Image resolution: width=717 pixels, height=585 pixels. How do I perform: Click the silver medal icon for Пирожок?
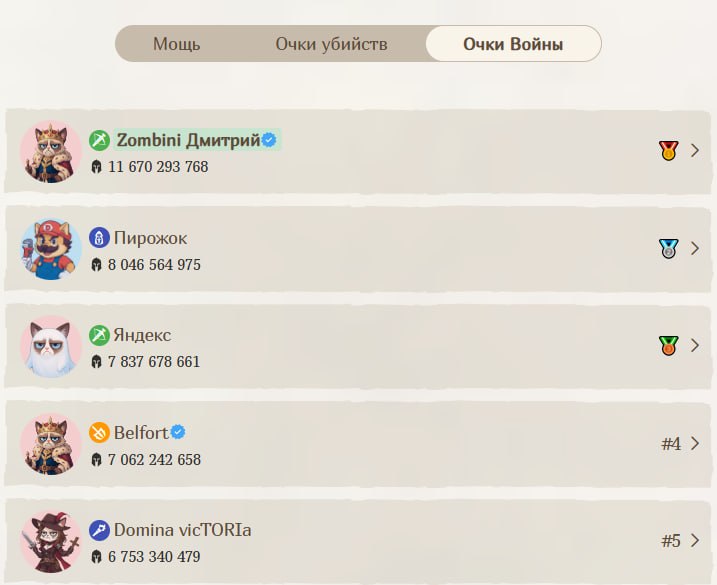click(668, 249)
